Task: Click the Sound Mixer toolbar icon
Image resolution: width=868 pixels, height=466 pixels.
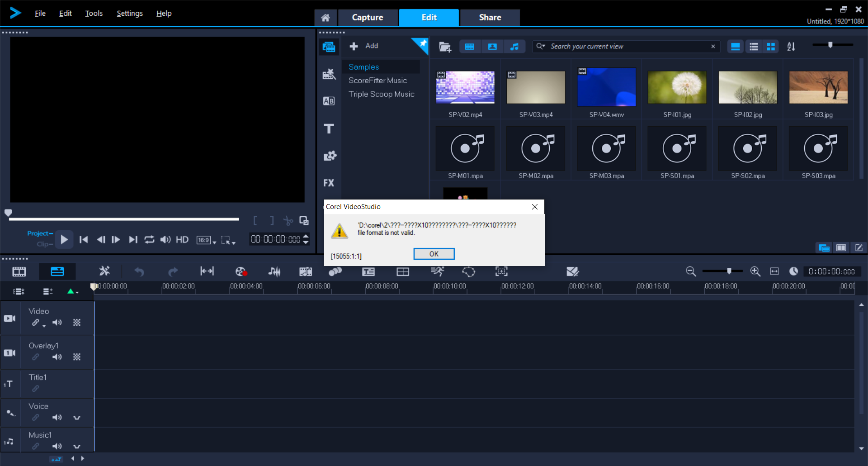Action: click(274, 271)
